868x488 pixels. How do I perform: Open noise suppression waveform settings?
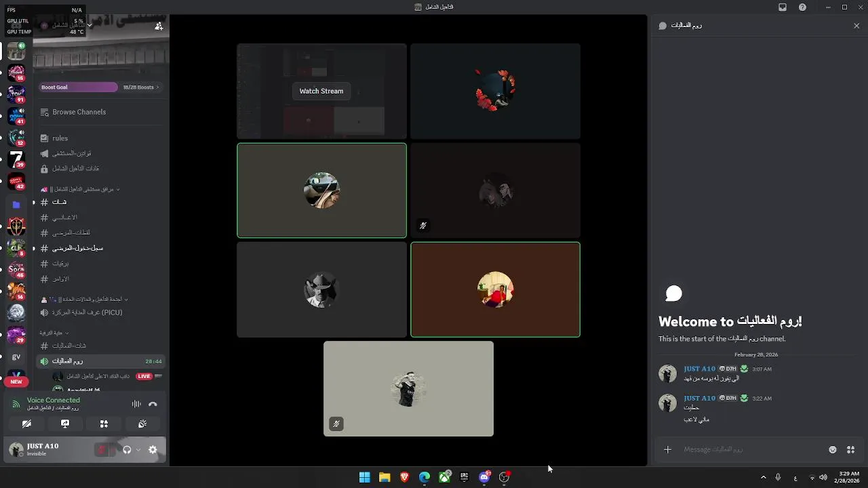coord(136,404)
